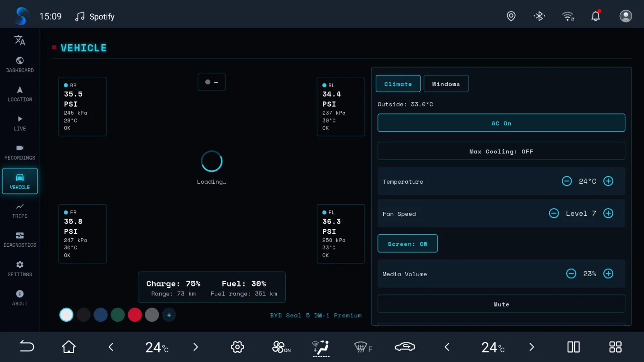Toggle the air recirculation car icon

(405, 347)
